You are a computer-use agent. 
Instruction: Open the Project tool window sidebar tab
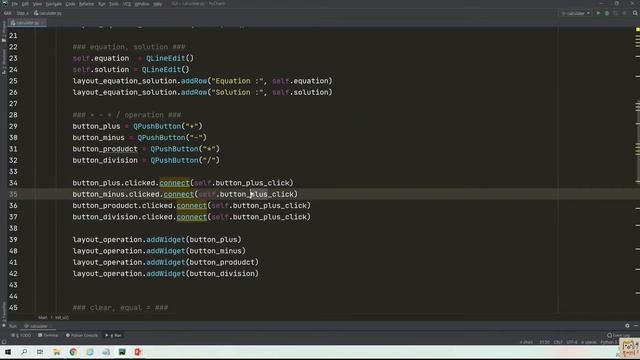click(x=4, y=32)
